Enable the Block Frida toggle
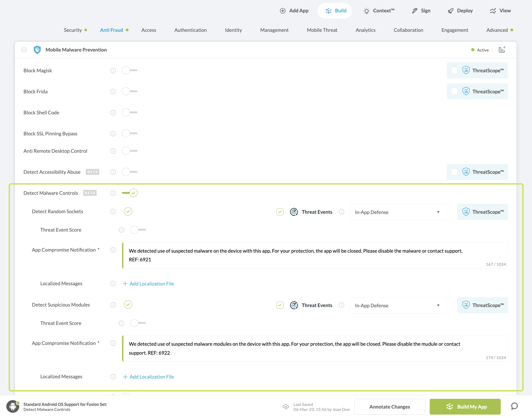532x418 pixels. (x=129, y=91)
